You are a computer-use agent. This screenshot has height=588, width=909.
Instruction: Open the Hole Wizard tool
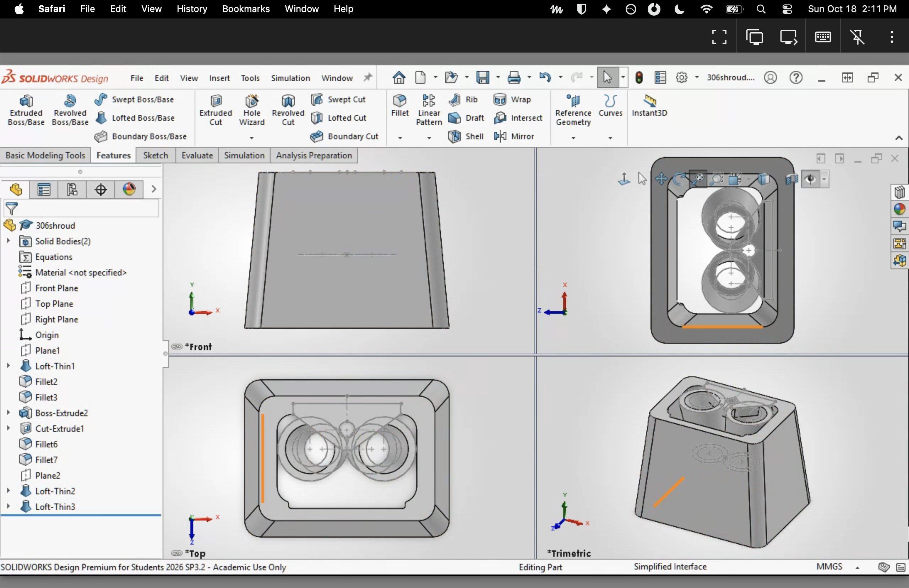[x=252, y=110]
